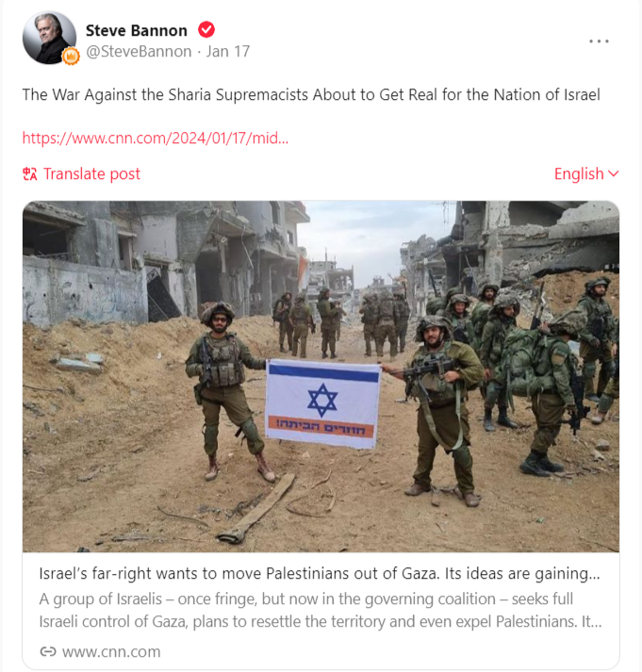Click the chevron next to English
Screen dimensions: 642x672
(x=614, y=174)
